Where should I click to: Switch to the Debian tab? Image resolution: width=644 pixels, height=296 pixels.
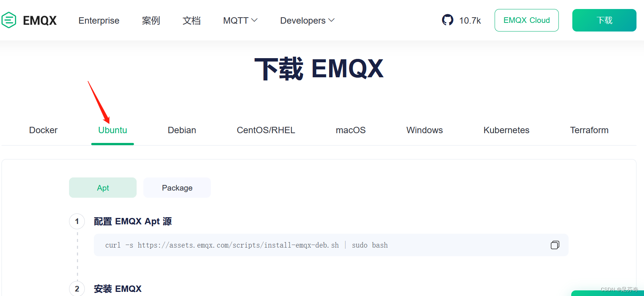pyautogui.click(x=182, y=130)
